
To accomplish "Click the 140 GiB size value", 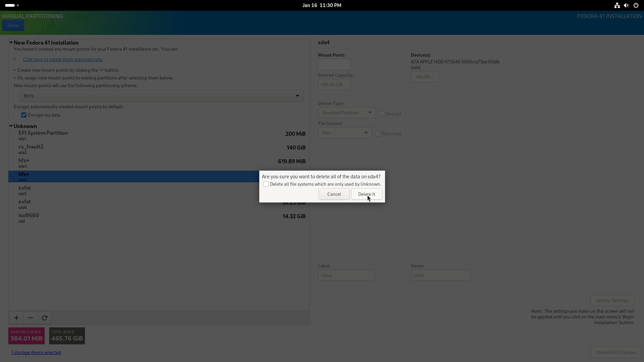I will (x=296, y=147).
